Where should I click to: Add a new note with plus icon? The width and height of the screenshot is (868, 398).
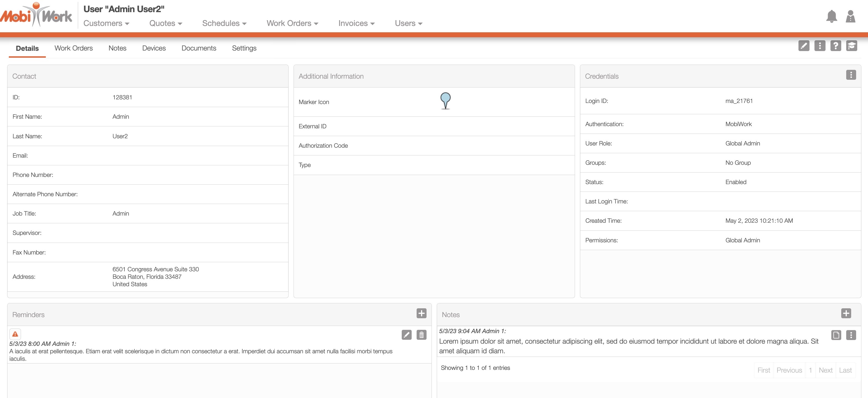pos(846,313)
